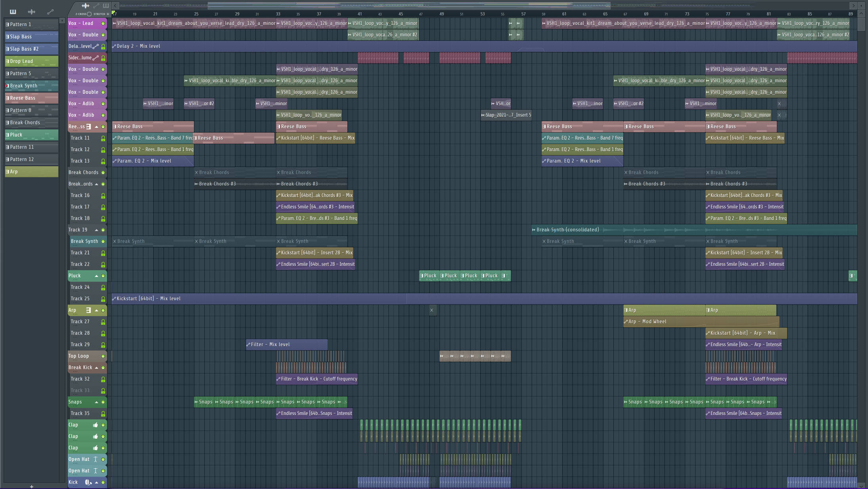Click the lock icon on Track 29
The width and height of the screenshot is (868, 489).
103,345
